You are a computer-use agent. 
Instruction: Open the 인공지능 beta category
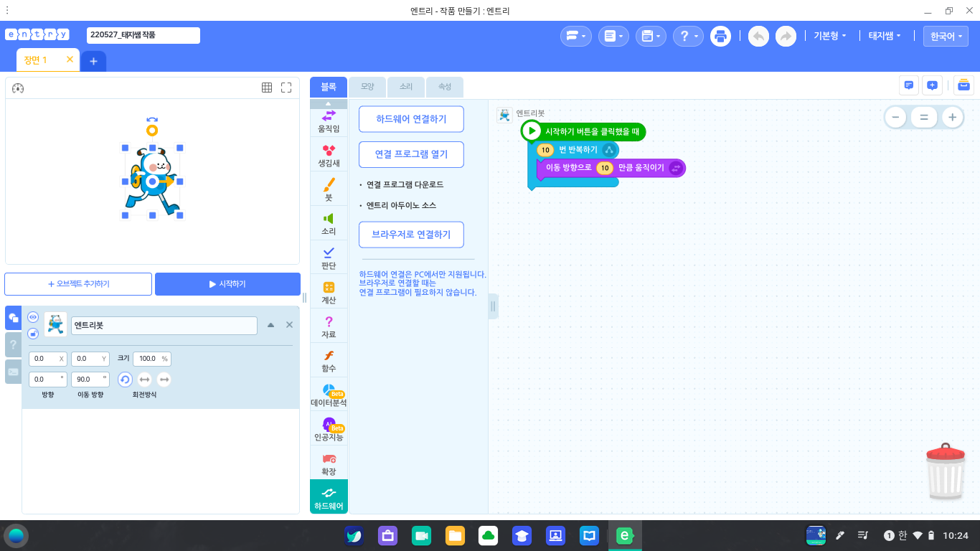coord(329,430)
